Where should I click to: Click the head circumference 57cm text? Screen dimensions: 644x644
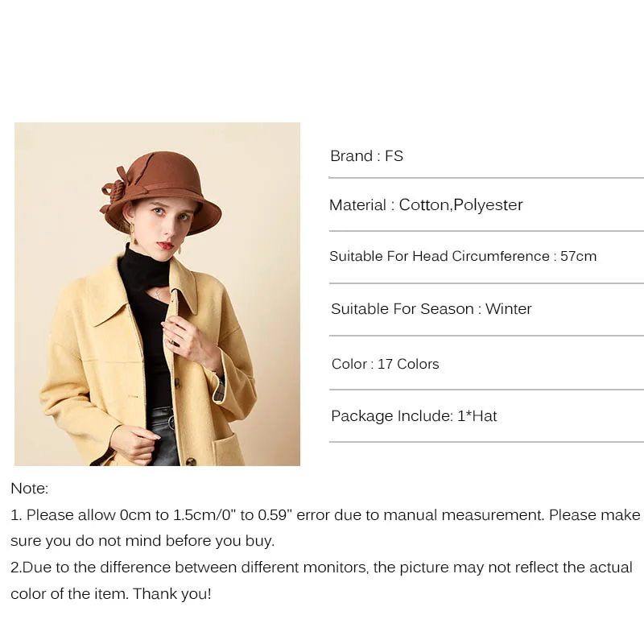point(463,257)
